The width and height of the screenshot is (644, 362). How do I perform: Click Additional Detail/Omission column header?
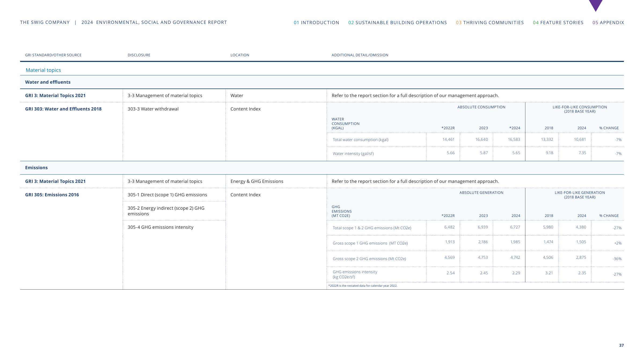tap(360, 55)
